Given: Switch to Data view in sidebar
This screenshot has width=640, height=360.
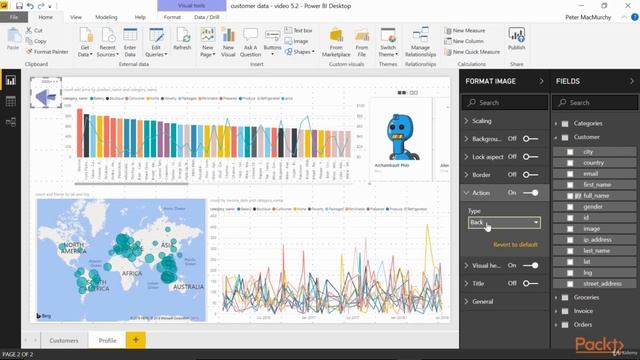Looking at the screenshot, I should [x=11, y=101].
